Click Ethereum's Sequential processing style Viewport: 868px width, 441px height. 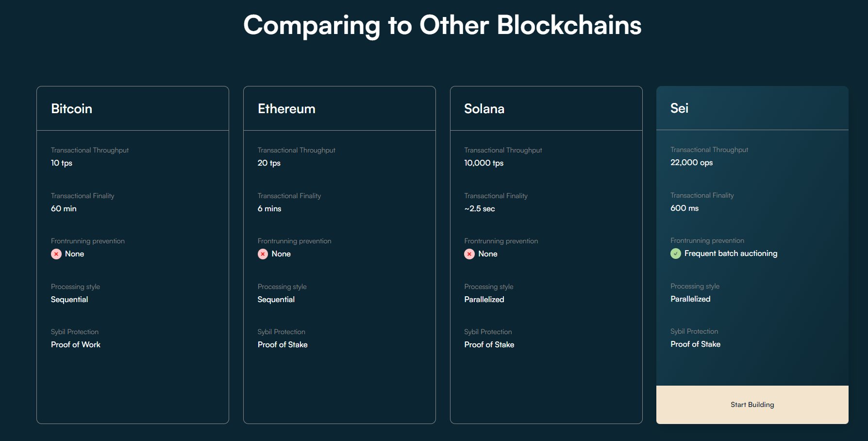(x=276, y=300)
